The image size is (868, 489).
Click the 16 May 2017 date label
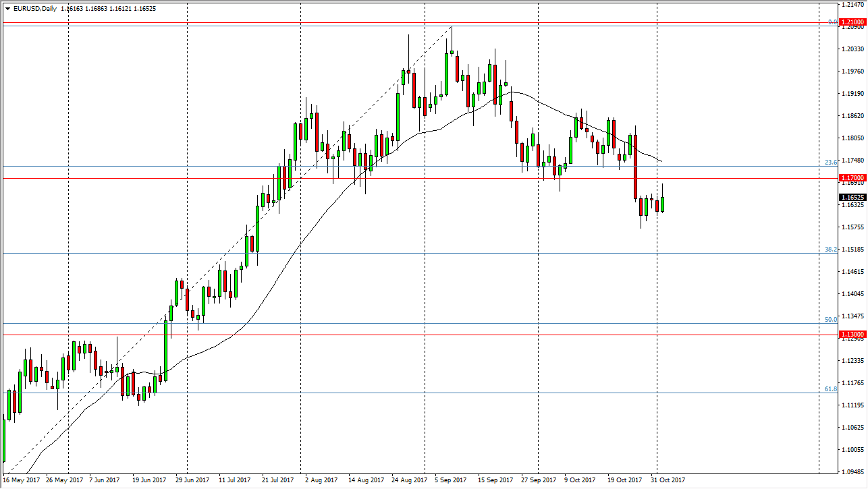click(x=23, y=480)
